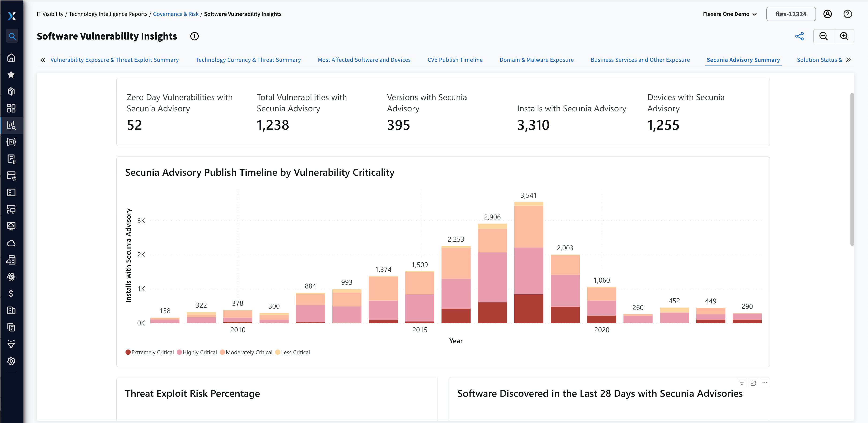Click Versions with Secunia Advisory value 395
The height and width of the screenshot is (423, 868).
[399, 125]
